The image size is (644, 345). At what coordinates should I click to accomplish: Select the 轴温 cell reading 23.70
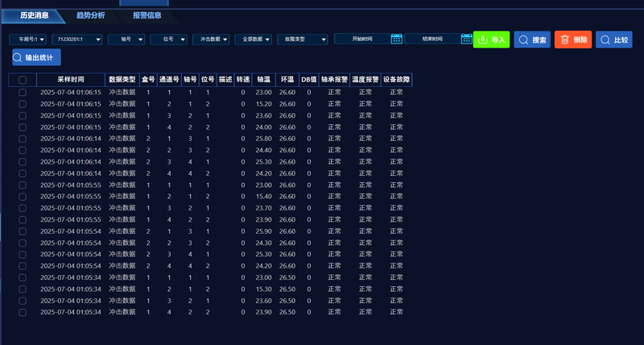(264, 208)
